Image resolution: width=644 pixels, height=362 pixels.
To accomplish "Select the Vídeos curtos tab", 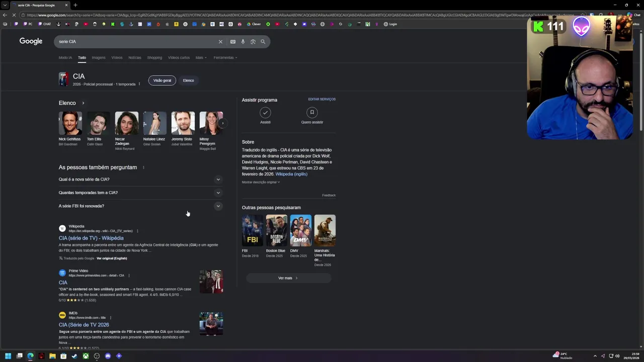I will point(179,58).
